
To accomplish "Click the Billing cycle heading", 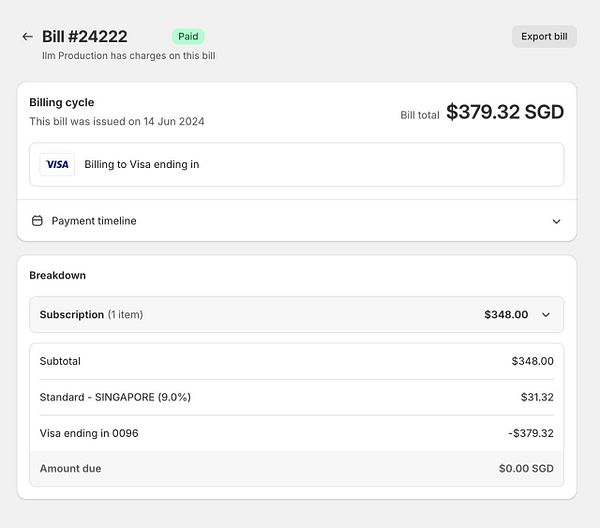I will coord(62,102).
